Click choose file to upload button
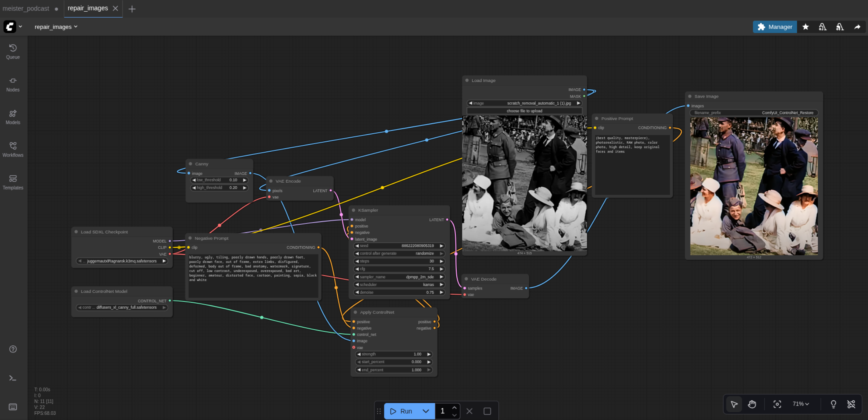This screenshot has height=420, width=868. pyautogui.click(x=524, y=111)
